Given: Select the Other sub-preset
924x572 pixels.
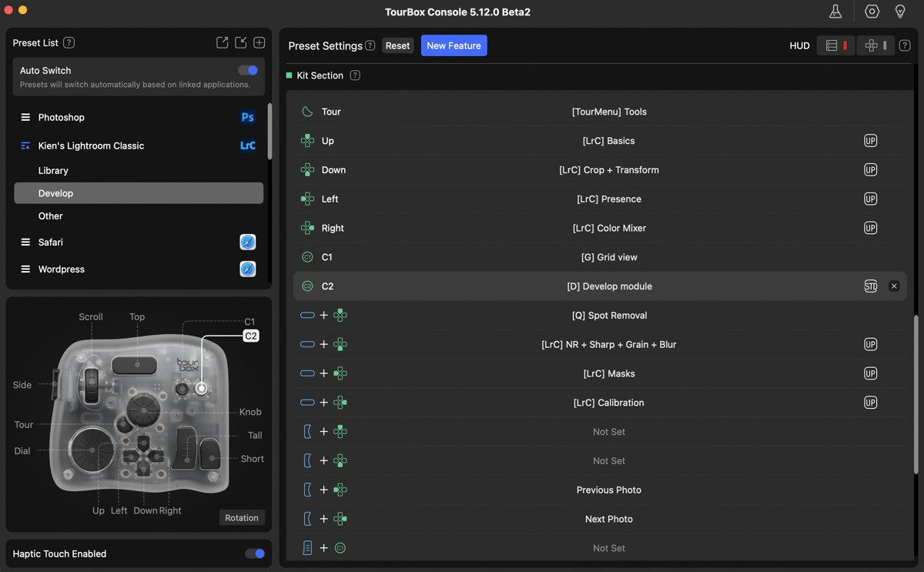Looking at the screenshot, I should 51,216.
